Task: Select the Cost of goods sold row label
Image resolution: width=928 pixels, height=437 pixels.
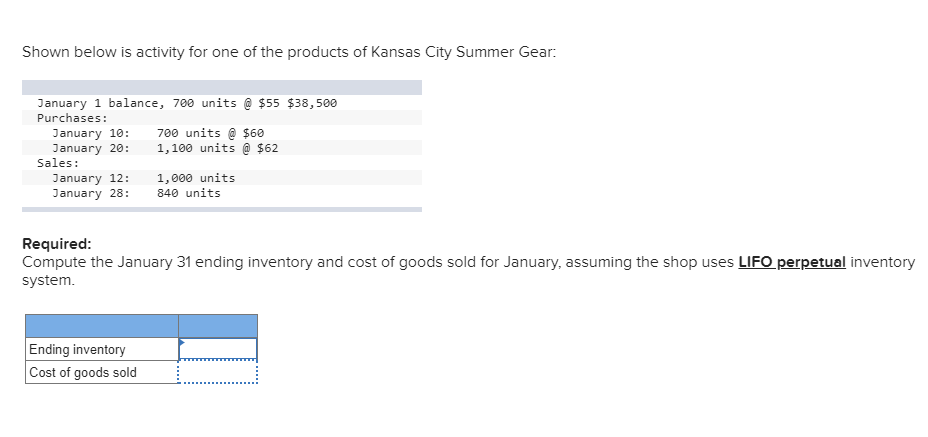Action: tap(83, 373)
